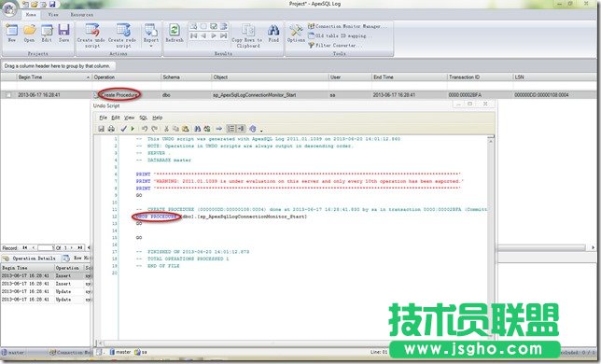
Task: Open View menu in Undo Script window
Action: (x=129, y=118)
